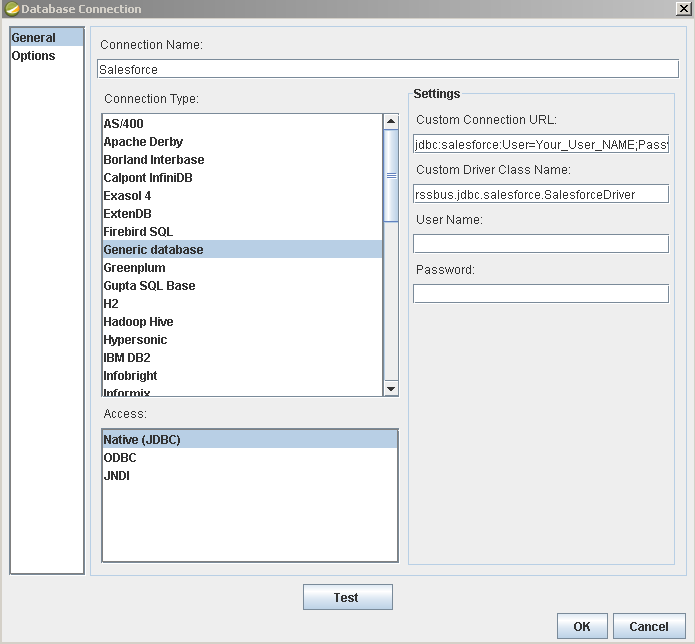Pick Firebird SQL in the list
Screen dimensions: 695x644
(x=138, y=232)
